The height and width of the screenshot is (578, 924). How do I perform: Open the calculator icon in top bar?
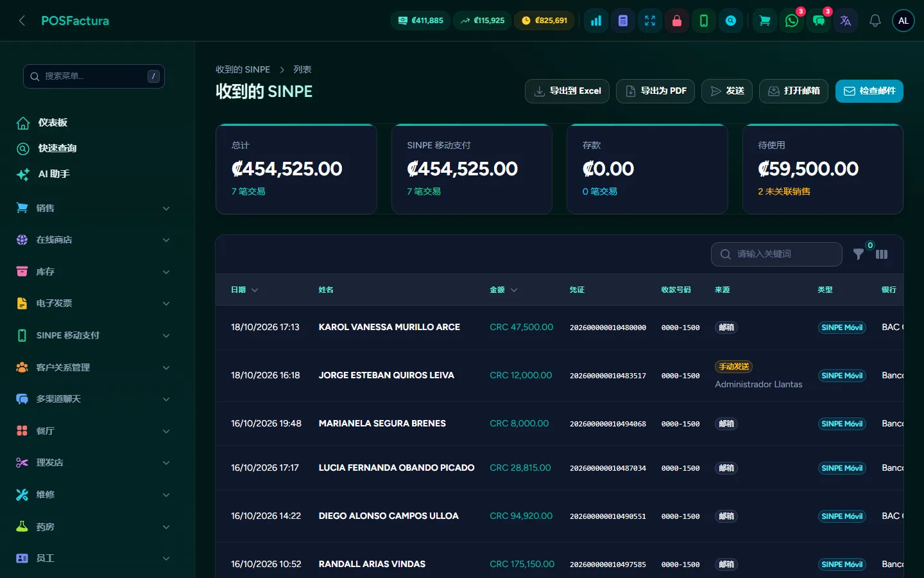click(623, 21)
